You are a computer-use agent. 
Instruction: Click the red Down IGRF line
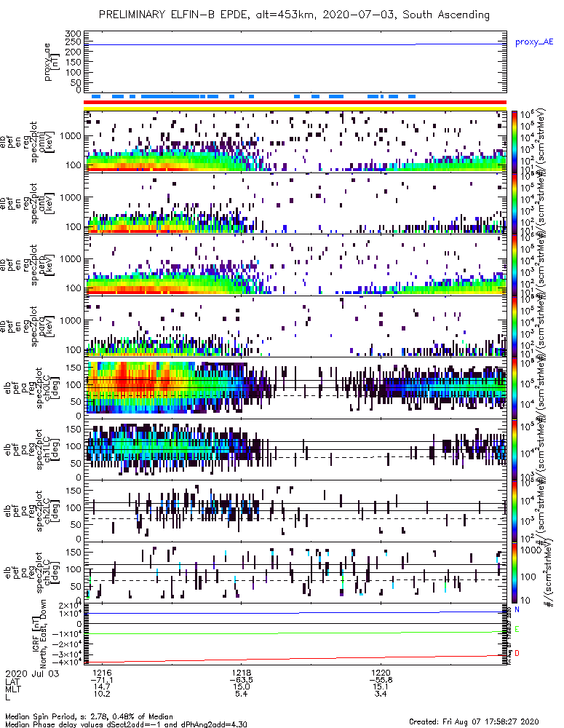click(295, 660)
